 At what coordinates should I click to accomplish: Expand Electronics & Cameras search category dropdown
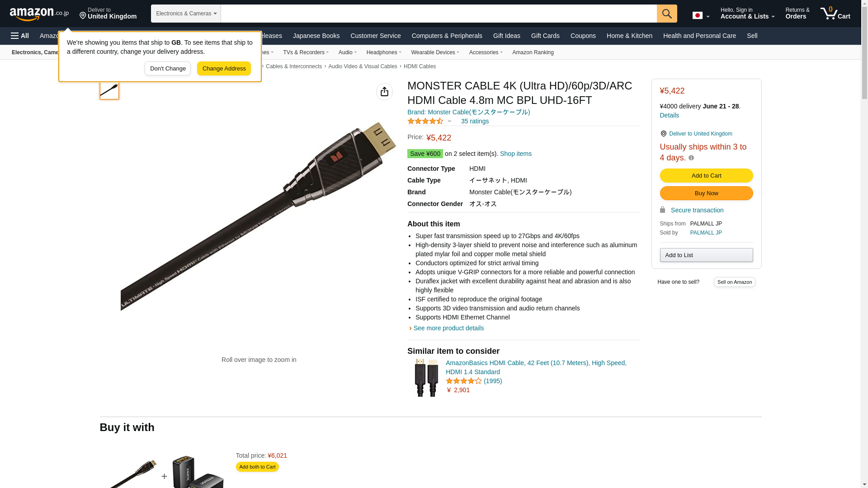pos(186,14)
